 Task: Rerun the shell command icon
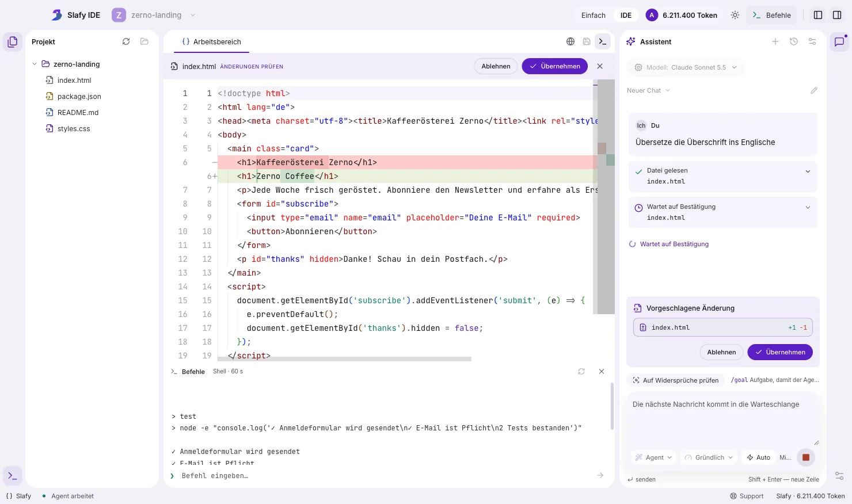[581, 372]
